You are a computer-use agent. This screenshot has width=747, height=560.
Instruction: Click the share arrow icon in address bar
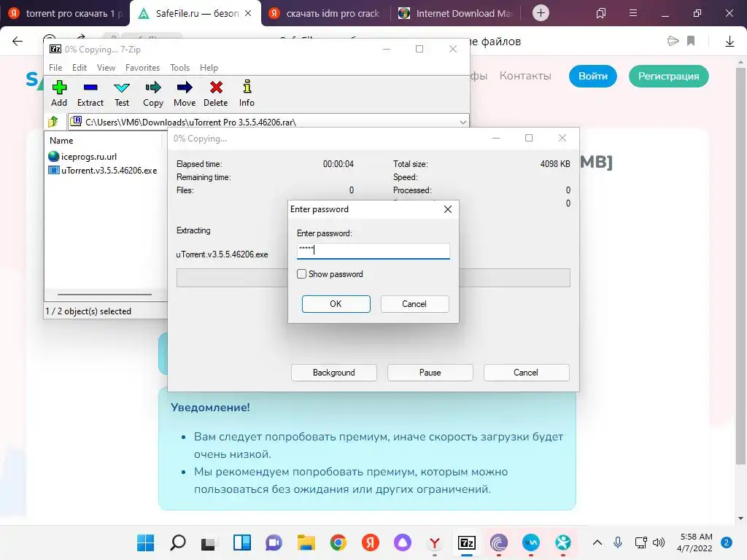point(673,41)
